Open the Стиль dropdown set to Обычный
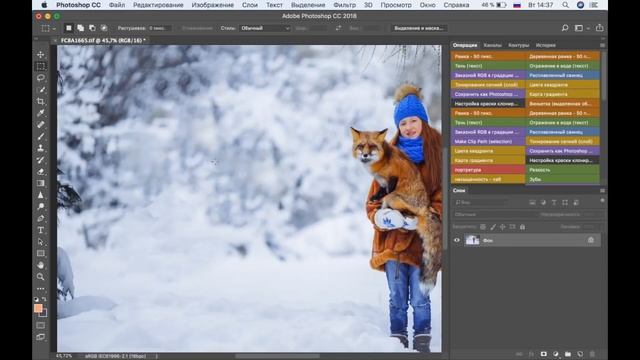The height and width of the screenshot is (360, 640). coord(264,28)
